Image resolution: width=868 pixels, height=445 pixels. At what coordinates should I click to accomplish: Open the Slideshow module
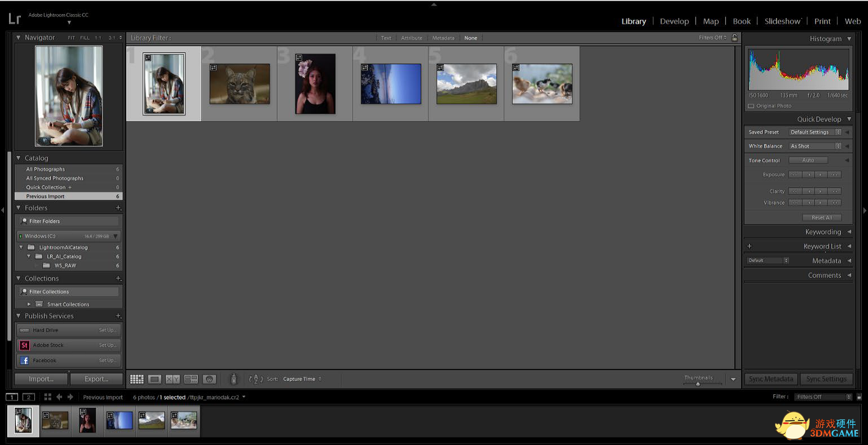point(782,21)
